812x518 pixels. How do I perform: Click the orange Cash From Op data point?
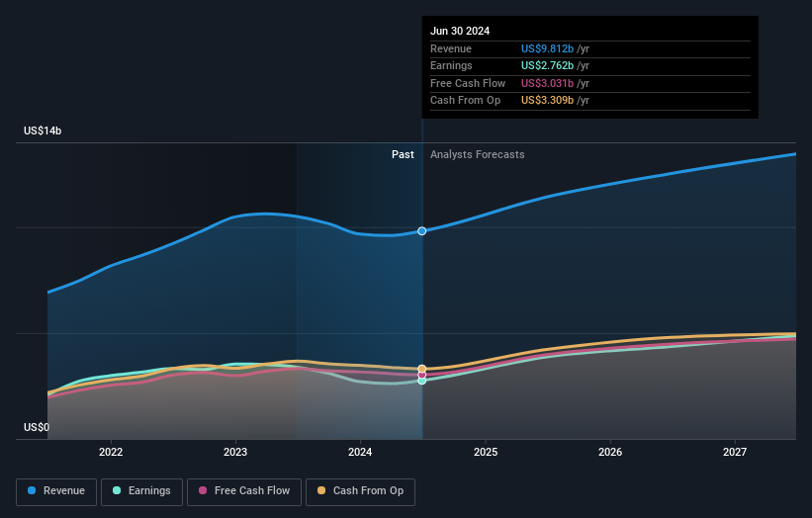[422, 369]
